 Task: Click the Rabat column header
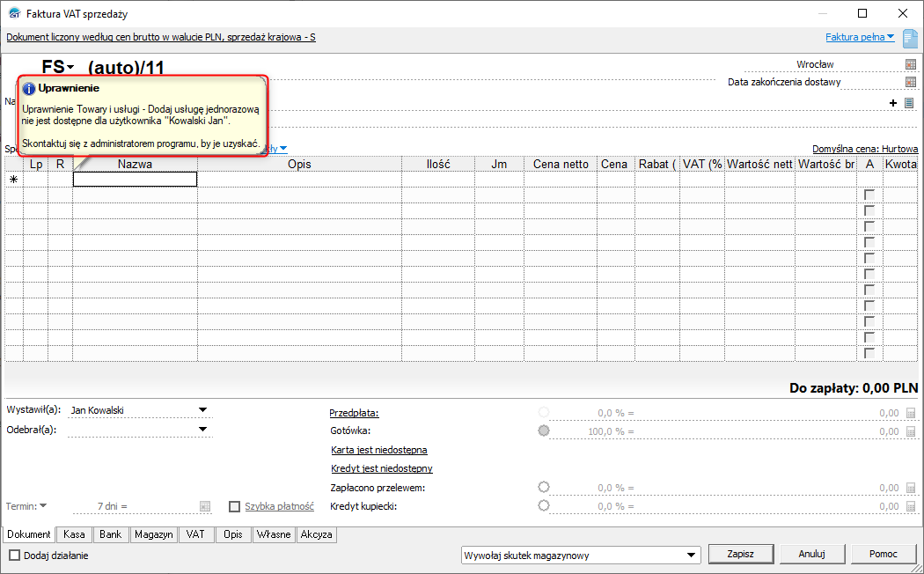point(657,165)
